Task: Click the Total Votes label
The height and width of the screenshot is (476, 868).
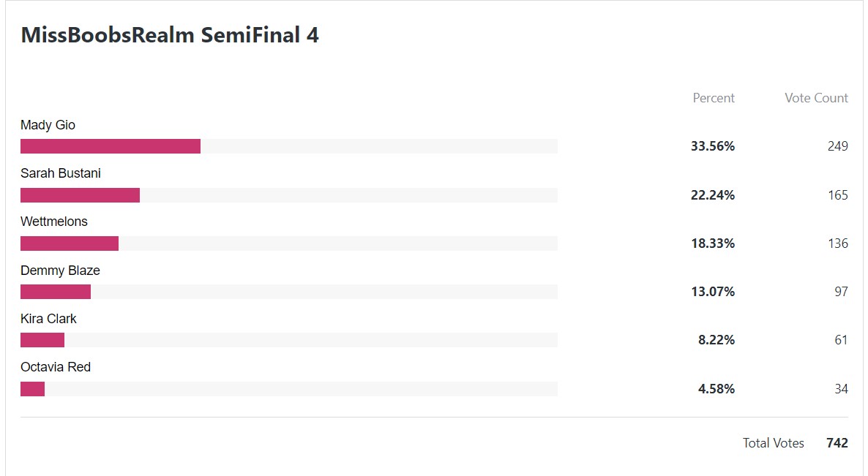Action: pyautogui.click(x=773, y=443)
